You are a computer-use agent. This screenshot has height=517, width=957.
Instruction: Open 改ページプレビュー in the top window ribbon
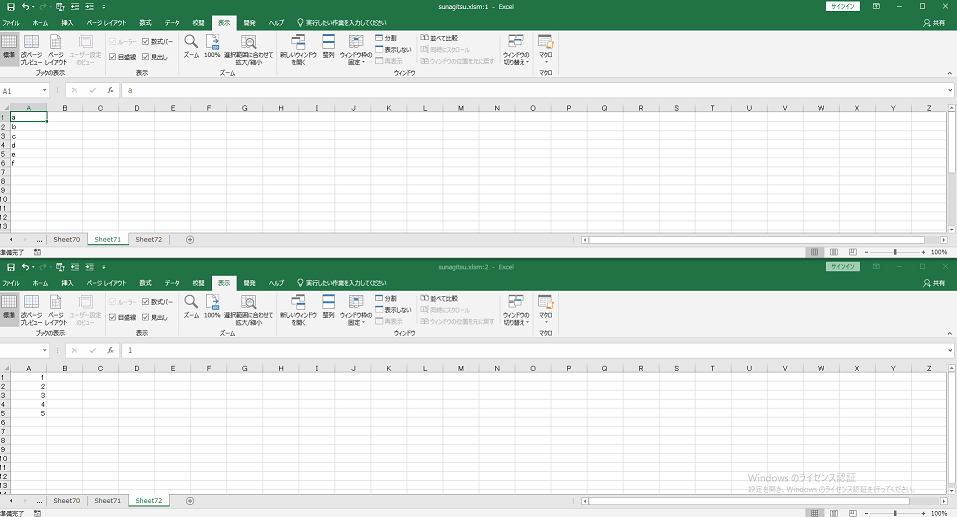[31, 50]
